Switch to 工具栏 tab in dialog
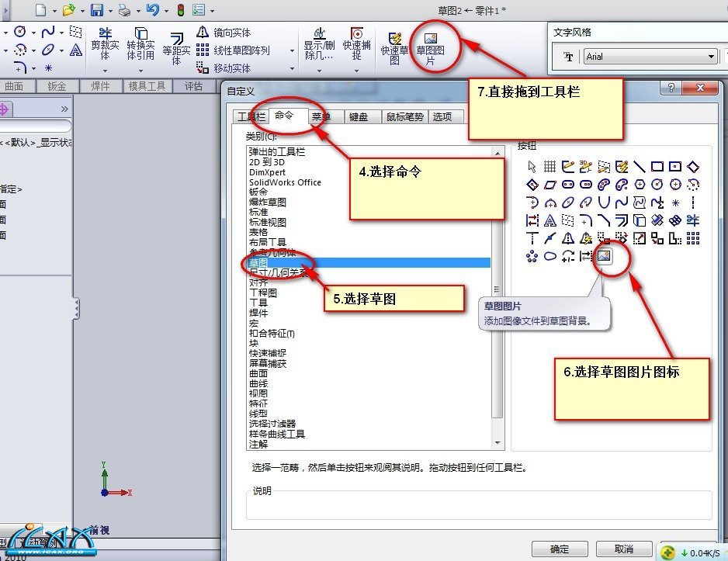This screenshot has width=728, height=561. pos(251,116)
